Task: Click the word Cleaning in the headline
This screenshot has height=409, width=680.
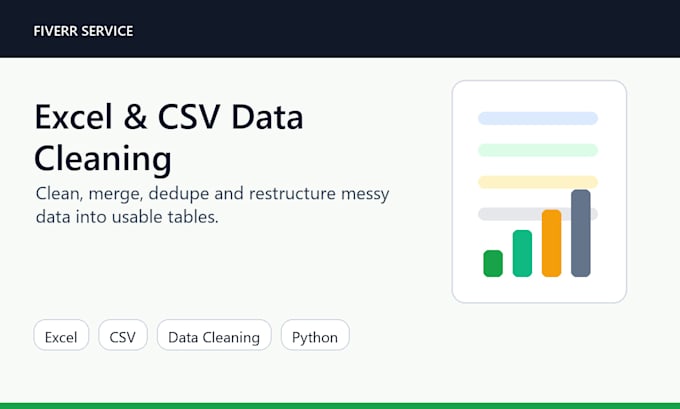Action: [103, 159]
